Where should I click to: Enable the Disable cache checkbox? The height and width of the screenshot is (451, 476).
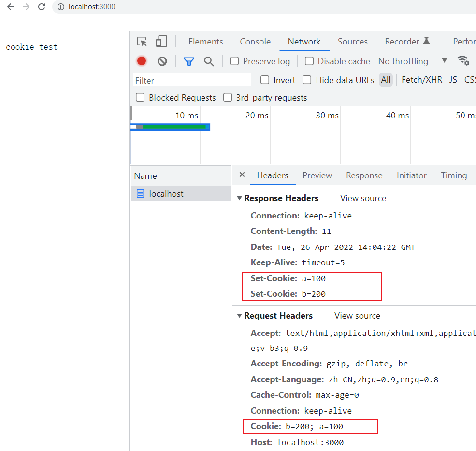pyautogui.click(x=309, y=61)
